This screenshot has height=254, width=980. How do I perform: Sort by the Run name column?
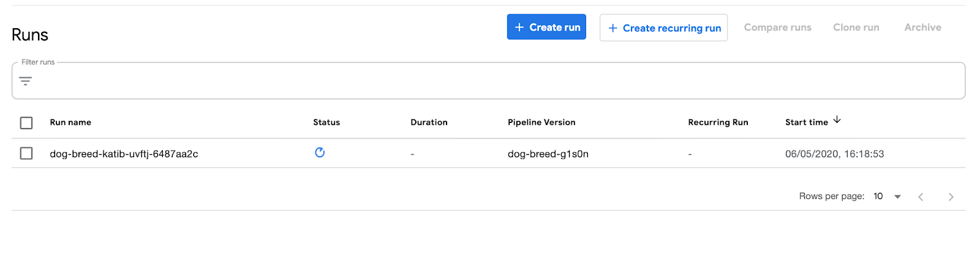[x=70, y=122]
